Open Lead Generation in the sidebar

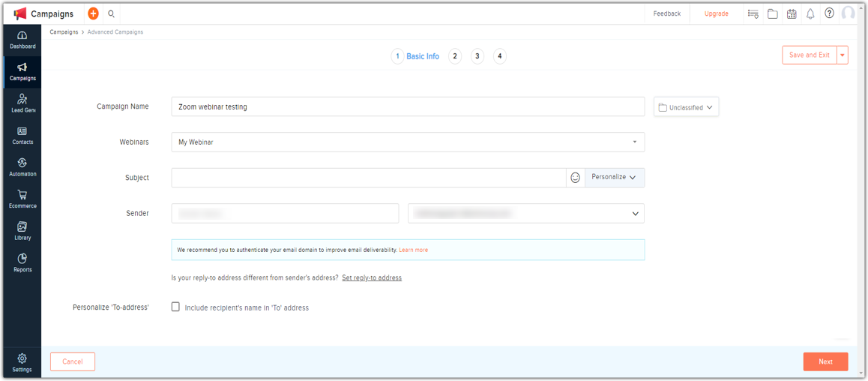point(22,103)
